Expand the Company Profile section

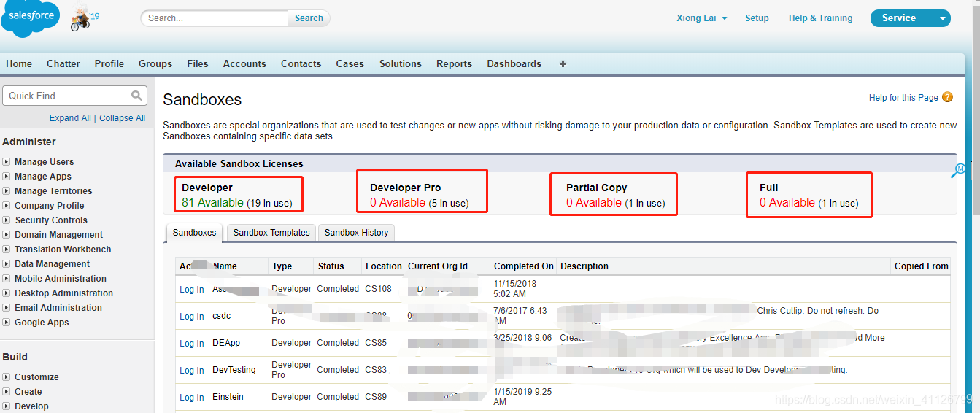[6, 206]
